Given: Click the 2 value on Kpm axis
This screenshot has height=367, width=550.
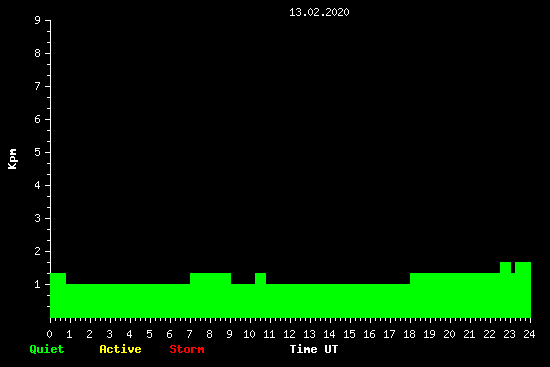Looking at the screenshot, I should (38, 251).
